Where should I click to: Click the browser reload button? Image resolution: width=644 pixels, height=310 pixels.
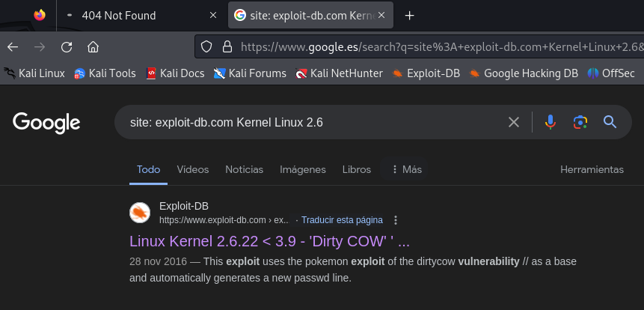click(67, 46)
